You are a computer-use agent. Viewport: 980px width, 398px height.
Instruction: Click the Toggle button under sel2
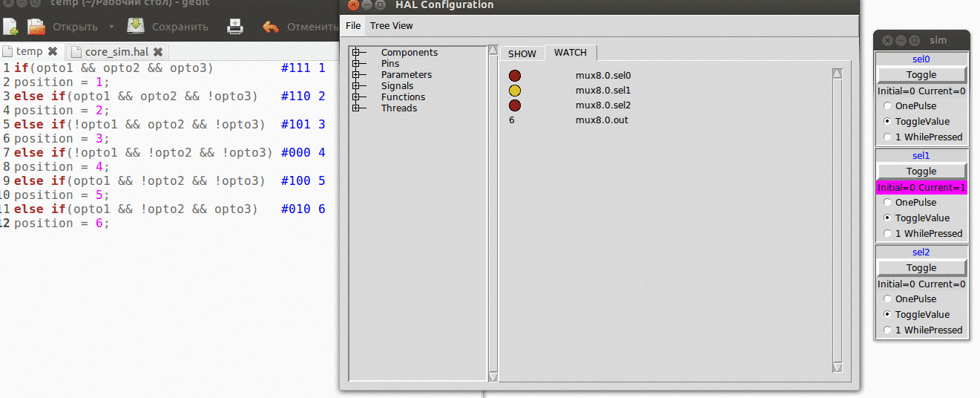(921, 267)
